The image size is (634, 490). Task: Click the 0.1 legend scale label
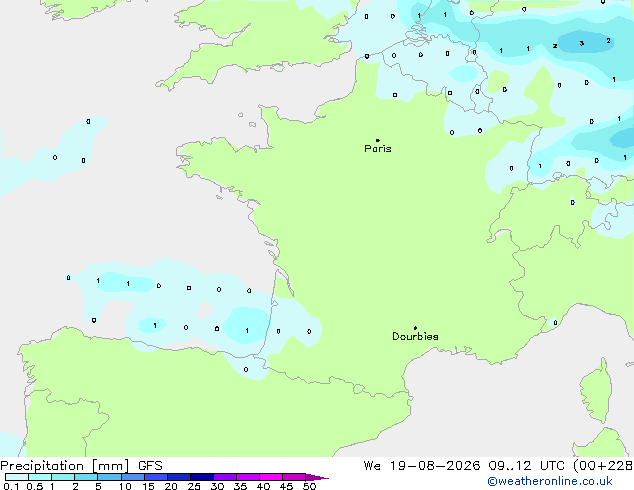(x=11, y=486)
